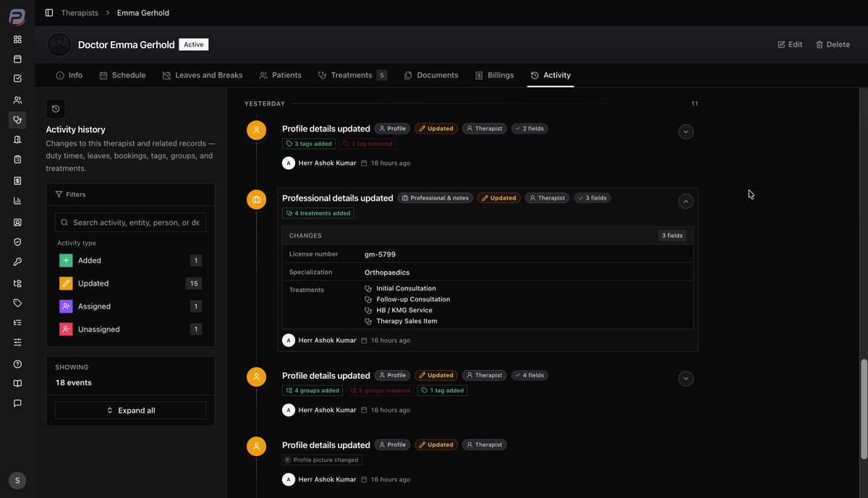Click the vertical scrollbar on the right edge
The width and height of the screenshot is (868, 498).
[864, 408]
